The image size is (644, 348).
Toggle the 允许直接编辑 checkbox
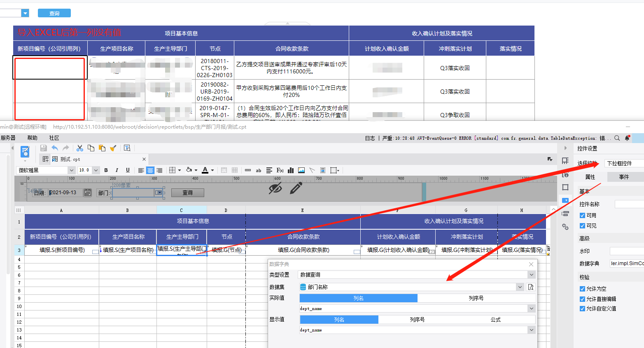[x=582, y=299]
